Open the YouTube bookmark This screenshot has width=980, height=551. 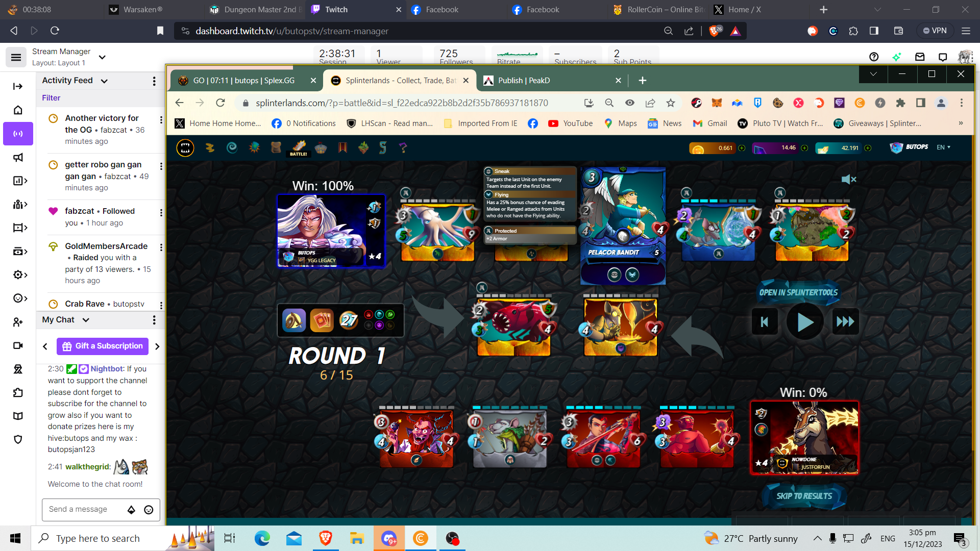pyautogui.click(x=570, y=123)
